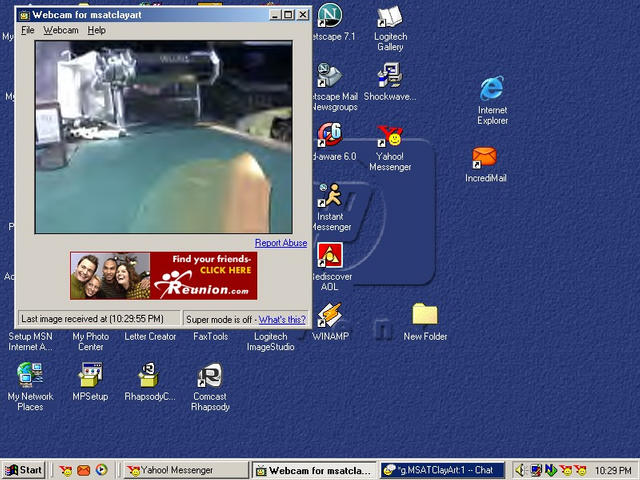Select the My Photo Center desktop label

pyautogui.click(x=91, y=342)
